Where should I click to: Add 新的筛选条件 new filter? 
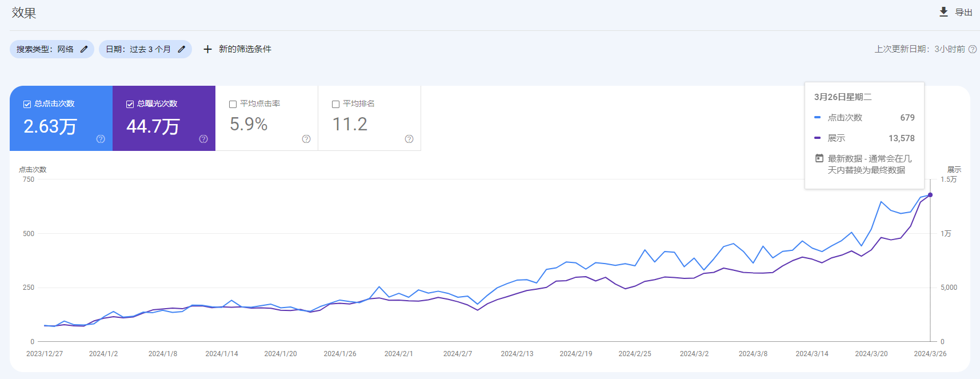pos(245,49)
